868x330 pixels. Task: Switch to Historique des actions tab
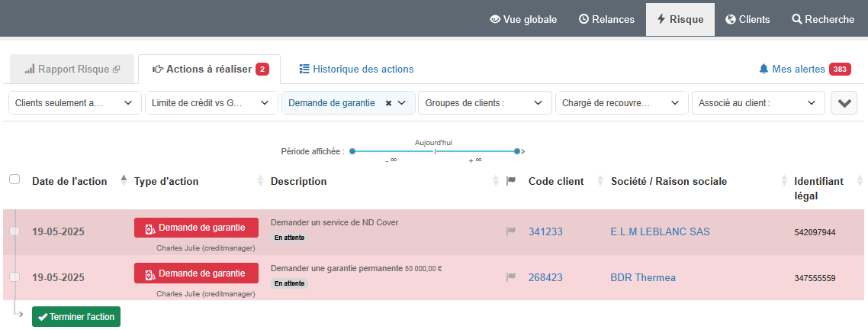tap(355, 69)
